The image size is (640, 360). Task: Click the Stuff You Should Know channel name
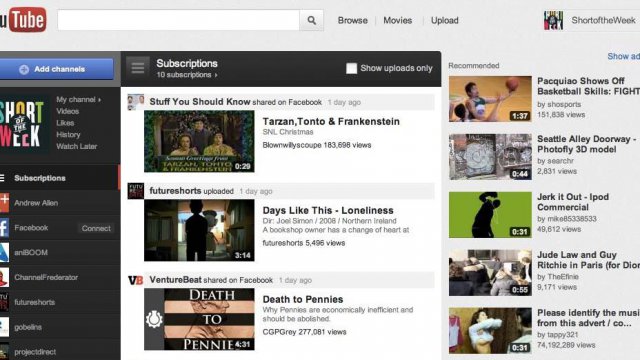tap(200, 102)
